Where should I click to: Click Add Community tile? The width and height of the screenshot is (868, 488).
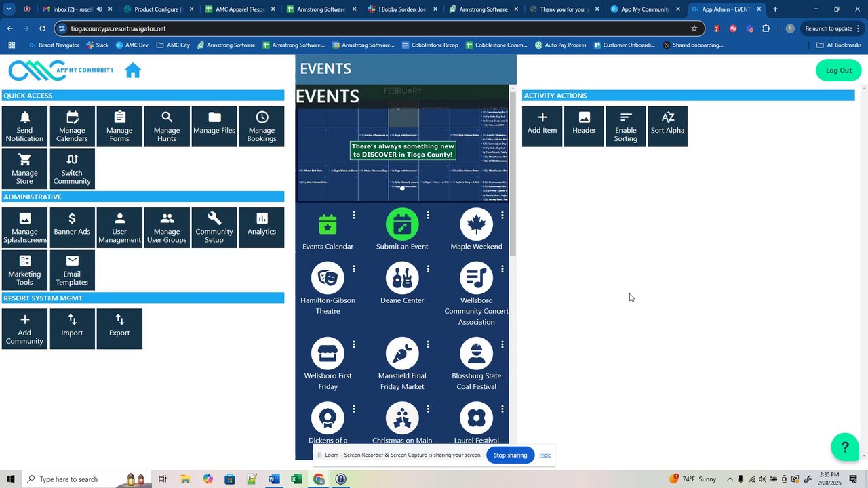click(24, 329)
